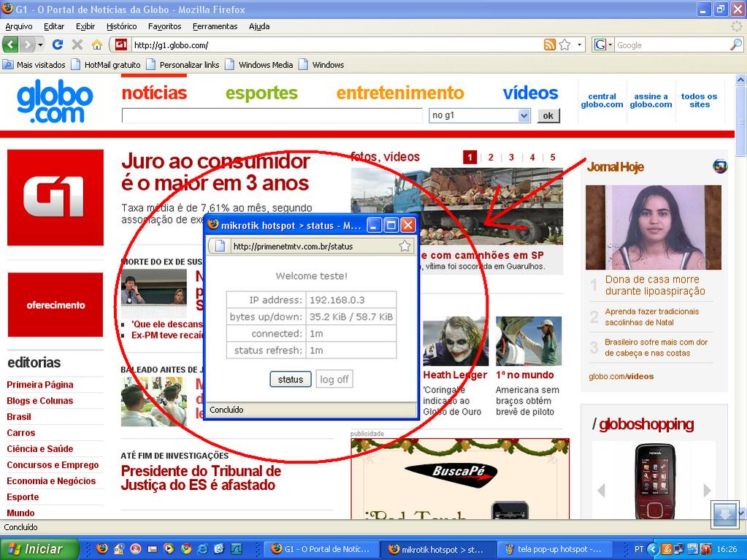Click the Google search box
The height and width of the screenshot is (560, 747).
672,45
